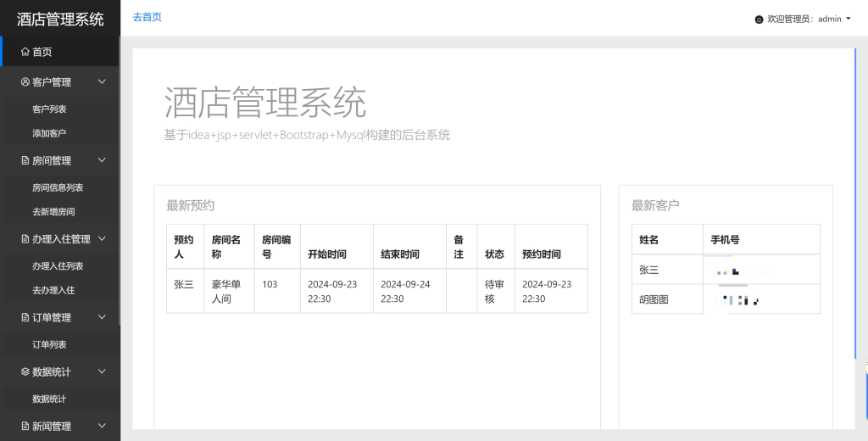Image resolution: width=868 pixels, height=441 pixels.
Task: Click 欢迎管理员: admin text
Action: [x=804, y=20]
